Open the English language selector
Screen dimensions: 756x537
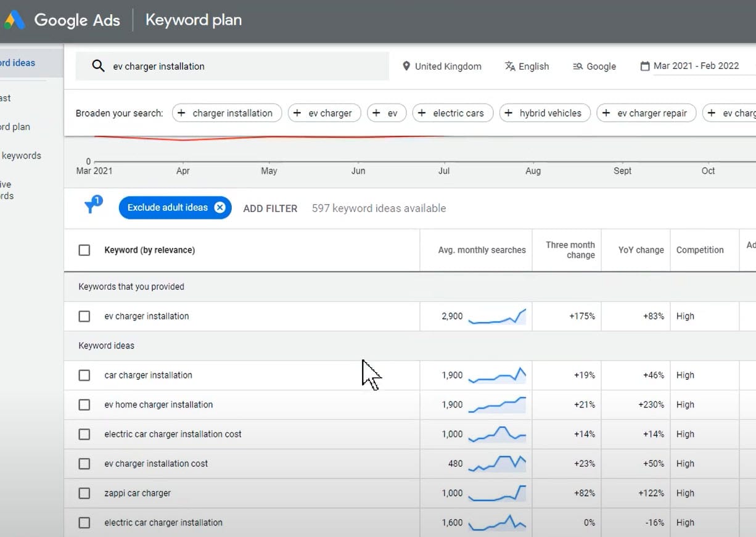coord(527,66)
